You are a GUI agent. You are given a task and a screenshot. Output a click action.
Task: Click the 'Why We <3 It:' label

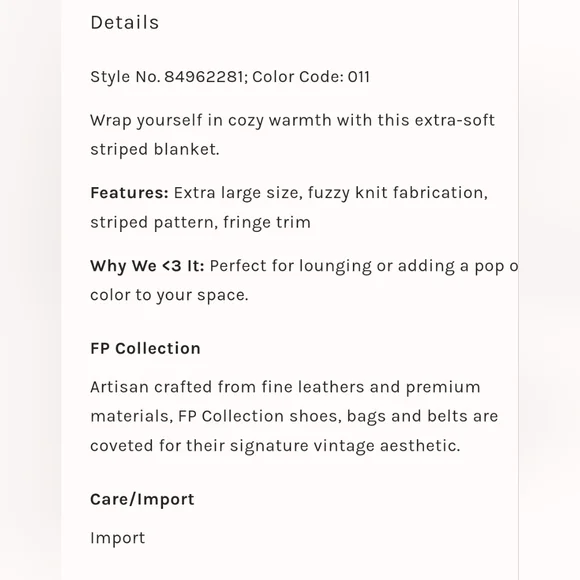[147, 266]
